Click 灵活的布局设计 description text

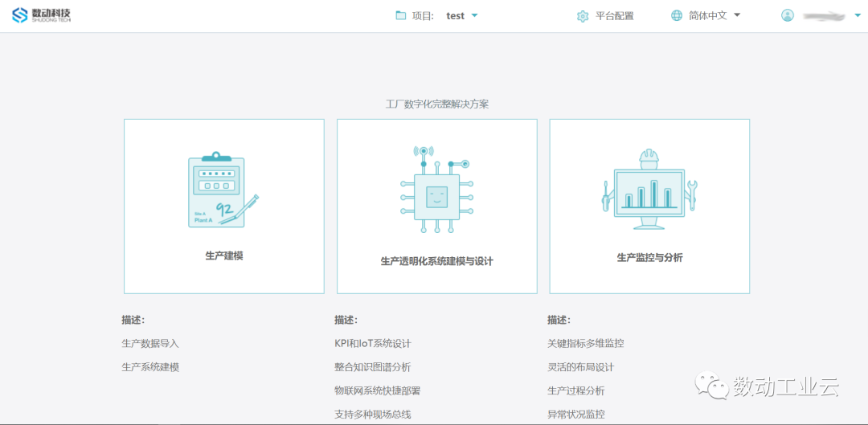click(581, 367)
